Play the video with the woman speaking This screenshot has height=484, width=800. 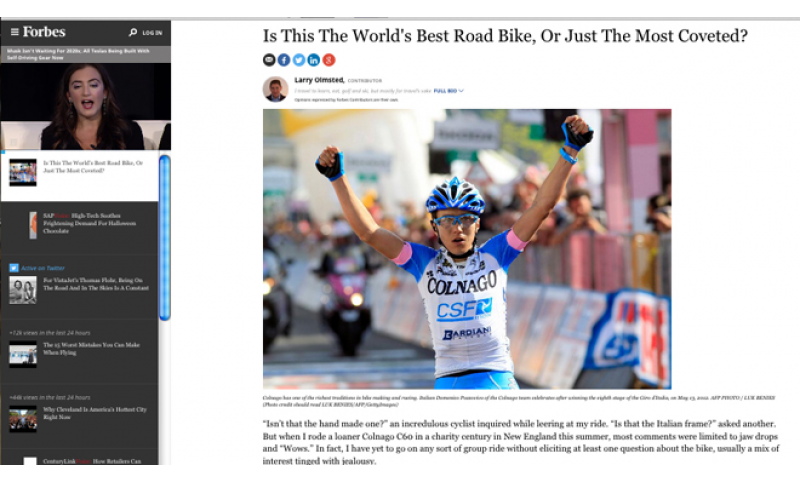(86, 106)
